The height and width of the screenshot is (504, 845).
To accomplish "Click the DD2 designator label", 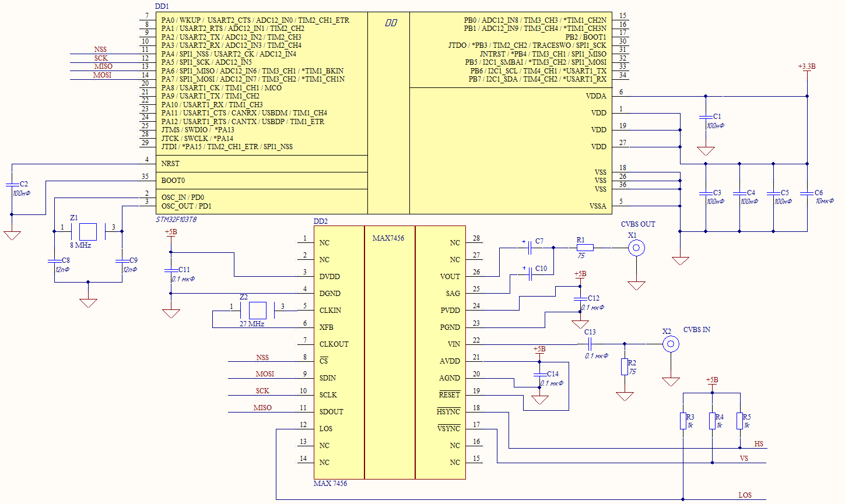I will point(321,221).
